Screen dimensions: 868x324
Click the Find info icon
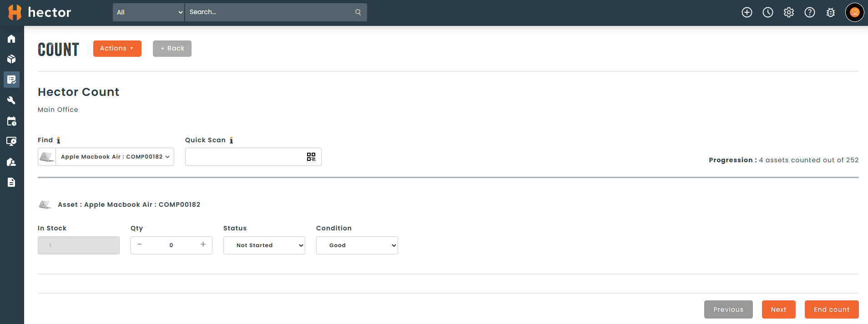(x=58, y=140)
